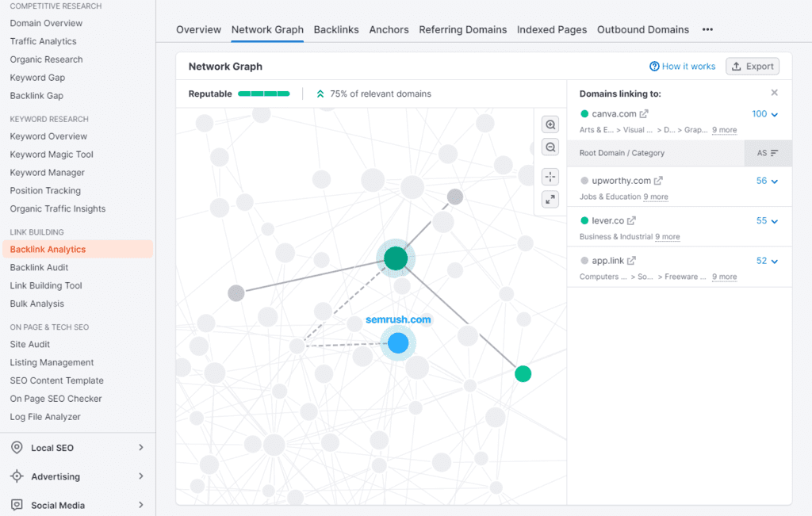Open upworthy.com external link icon
This screenshot has height=516, width=812.
658,181
